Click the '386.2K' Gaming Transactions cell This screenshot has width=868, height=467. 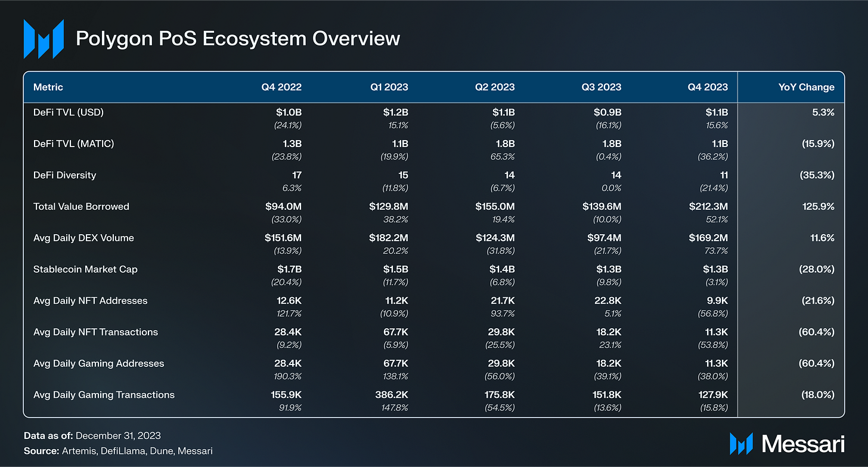pos(392,394)
